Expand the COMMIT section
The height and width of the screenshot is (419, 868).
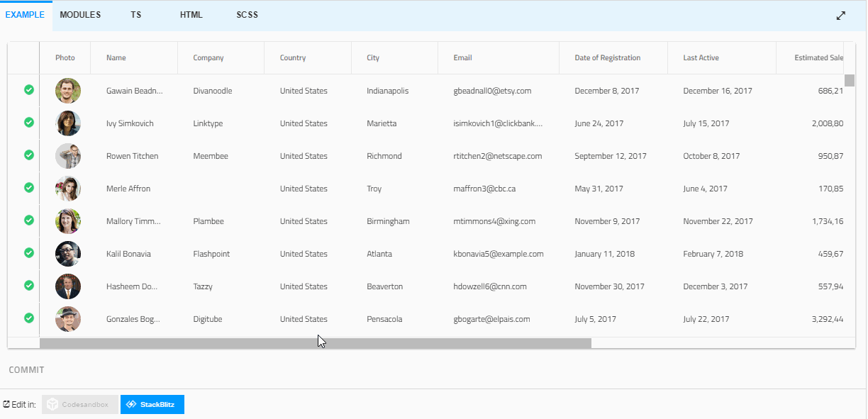coord(26,369)
